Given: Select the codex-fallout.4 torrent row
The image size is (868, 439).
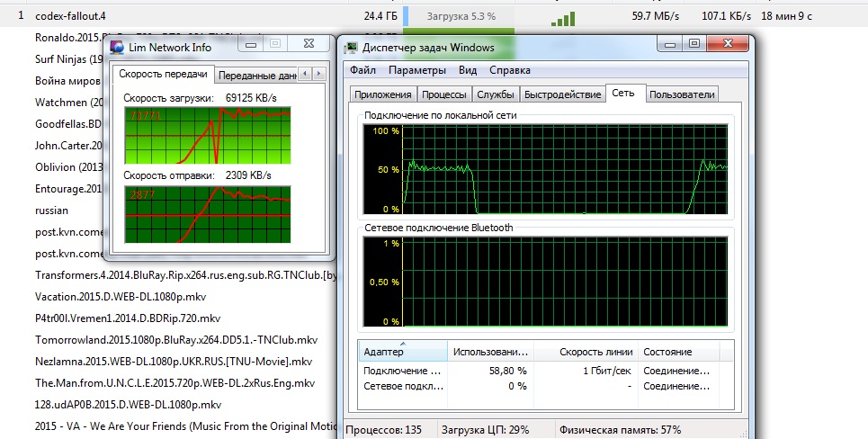Looking at the screenshot, I should (70, 16).
